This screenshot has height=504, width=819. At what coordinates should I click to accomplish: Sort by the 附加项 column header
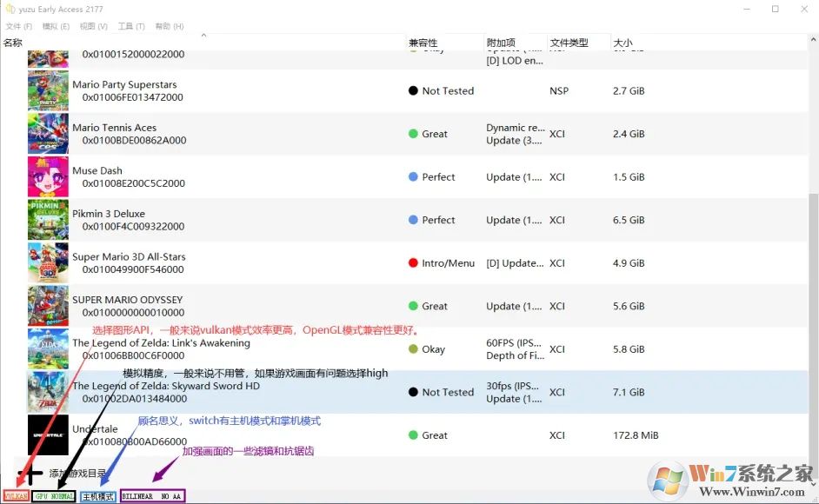click(x=501, y=43)
